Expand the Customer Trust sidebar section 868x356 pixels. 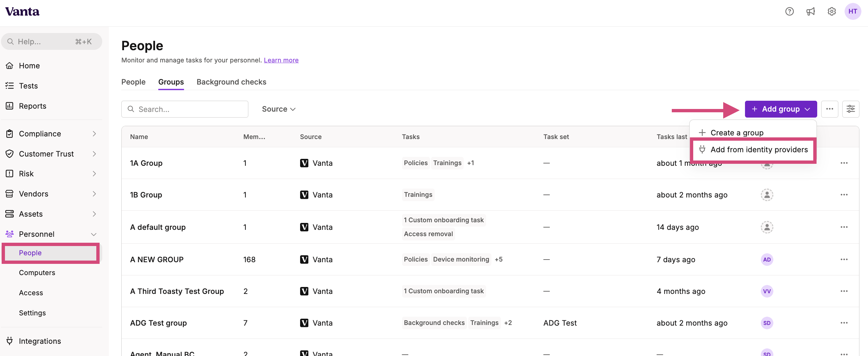coord(51,154)
